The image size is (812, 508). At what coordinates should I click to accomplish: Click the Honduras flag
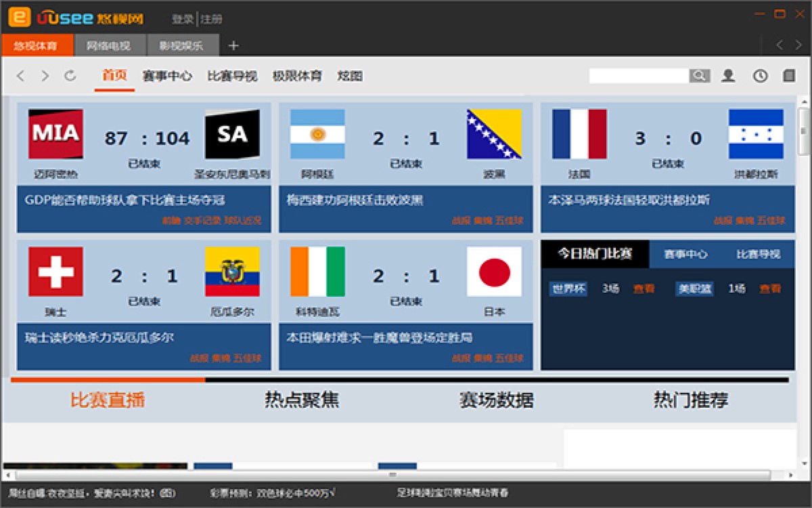756,134
